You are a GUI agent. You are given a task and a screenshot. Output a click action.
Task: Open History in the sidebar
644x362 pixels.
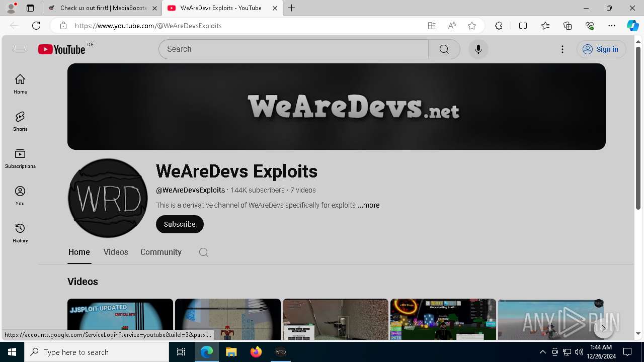pyautogui.click(x=20, y=233)
